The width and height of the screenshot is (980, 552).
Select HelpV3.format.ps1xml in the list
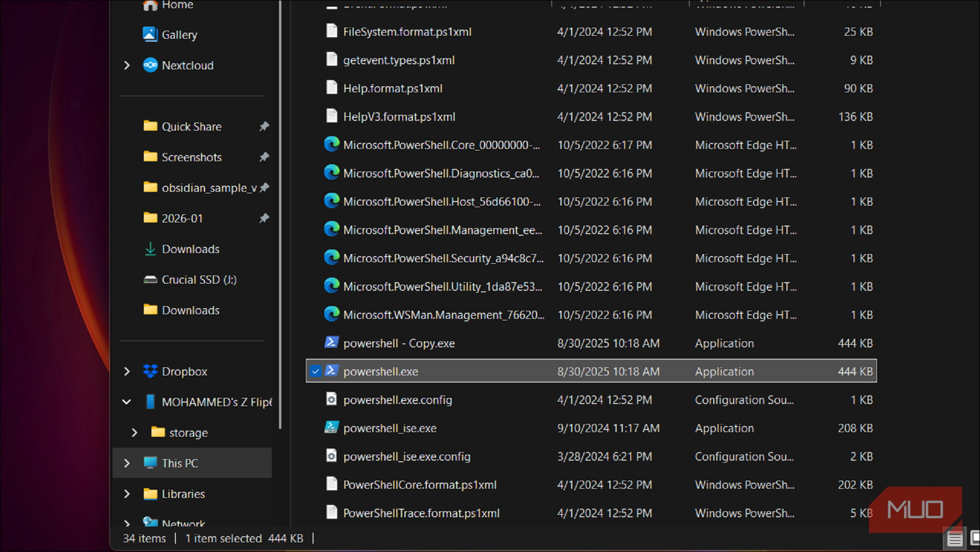tap(591, 116)
